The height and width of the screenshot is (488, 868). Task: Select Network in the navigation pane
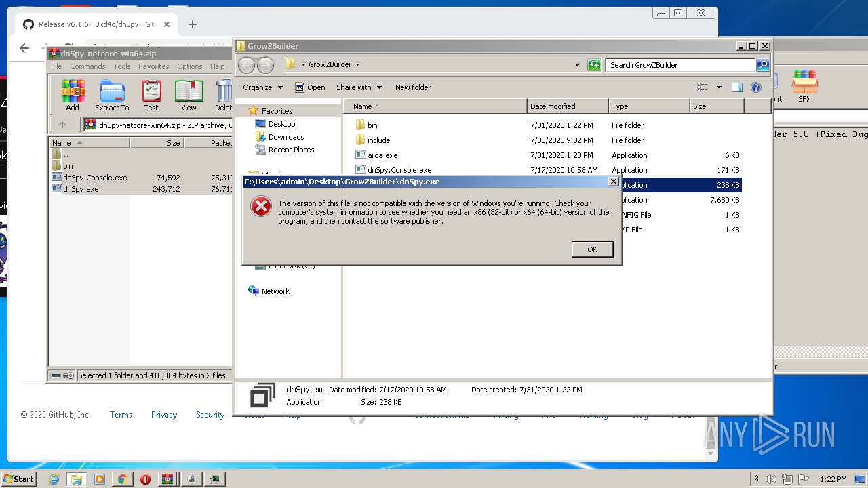tap(275, 291)
